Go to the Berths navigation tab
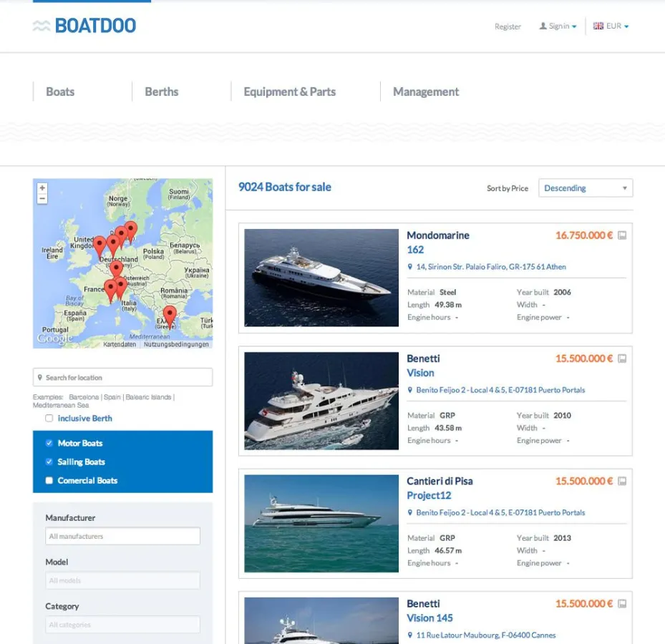665x644 pixels. (161, 92)
